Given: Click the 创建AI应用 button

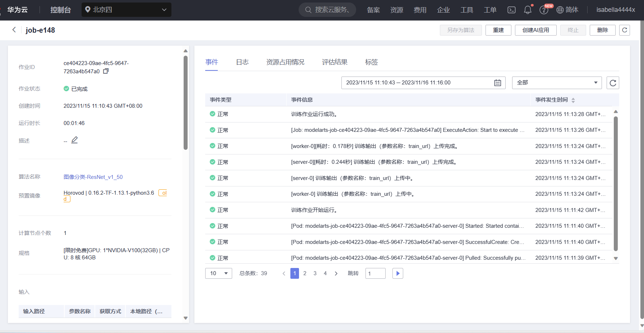Looking at the screenshot, I should click(536, 30).
